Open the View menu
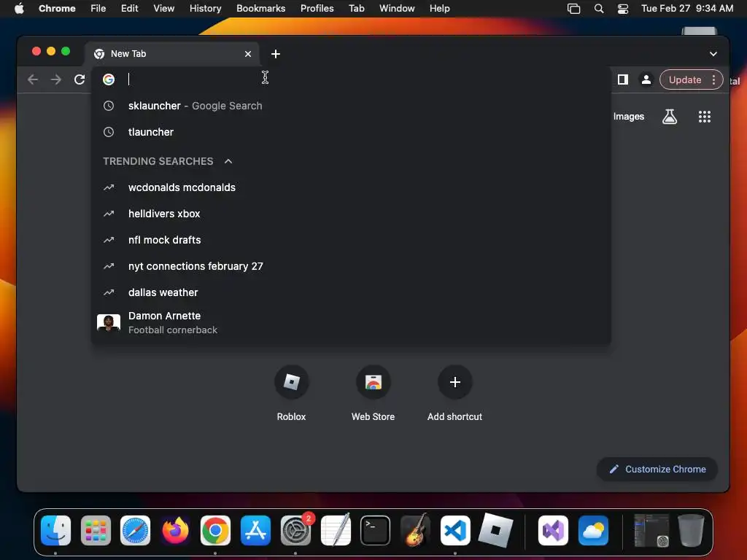Screen dimensions: 747x560 [x=163, y=9]
